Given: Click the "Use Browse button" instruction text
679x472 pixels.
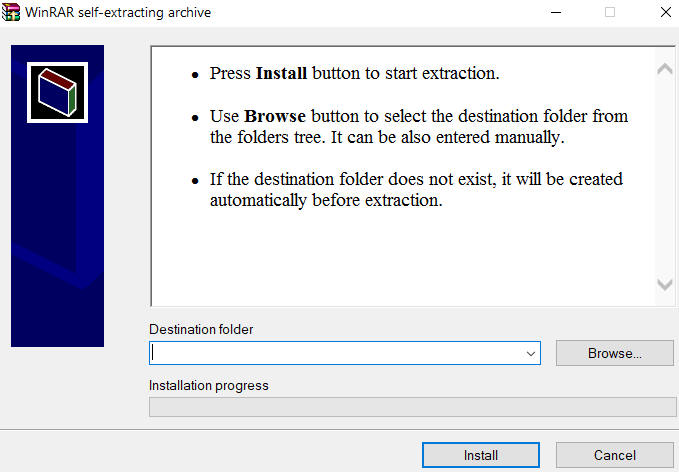Looking at the screenshot, I should tap(418, 127).
